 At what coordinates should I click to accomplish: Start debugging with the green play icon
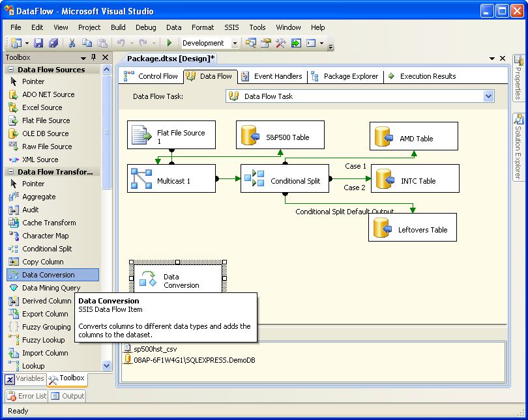(169, 43)
